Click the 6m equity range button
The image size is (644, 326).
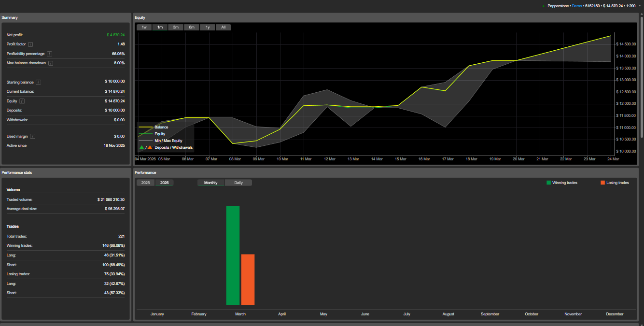[192, 28]
